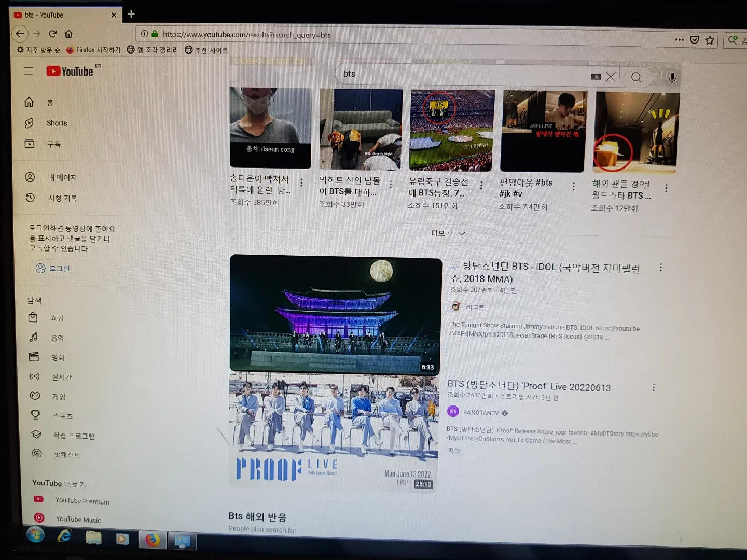Open options menu for IDOL video
Image resolution: width=747 pixels, height=560 pixels.
[x=660, y=267]
